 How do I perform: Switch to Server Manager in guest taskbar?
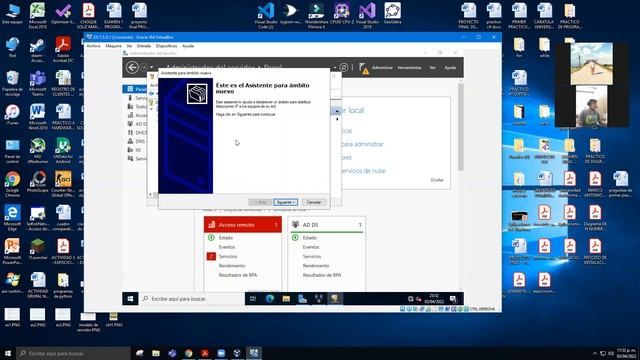[x=302, y=299]
